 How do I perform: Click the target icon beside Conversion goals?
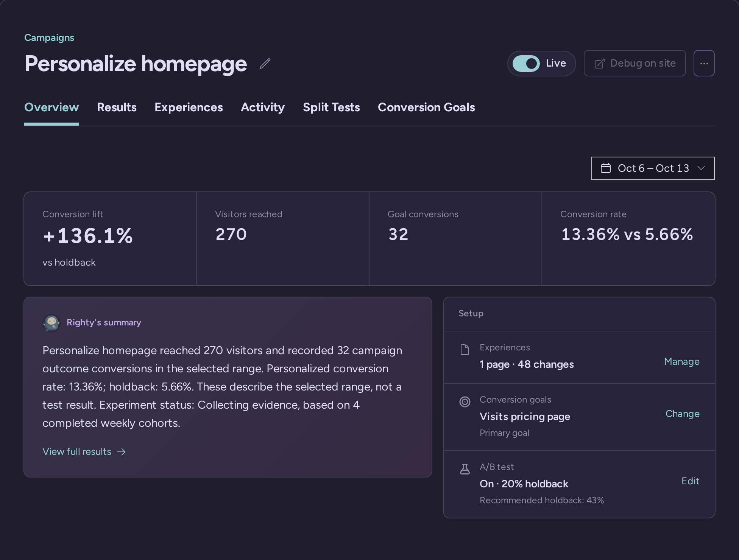[465, 402]
